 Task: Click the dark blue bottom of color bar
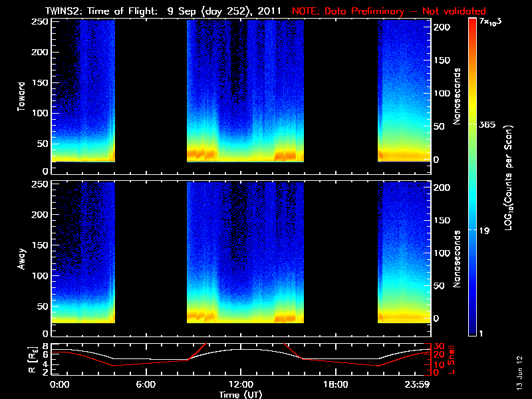[x=472, y=329]
